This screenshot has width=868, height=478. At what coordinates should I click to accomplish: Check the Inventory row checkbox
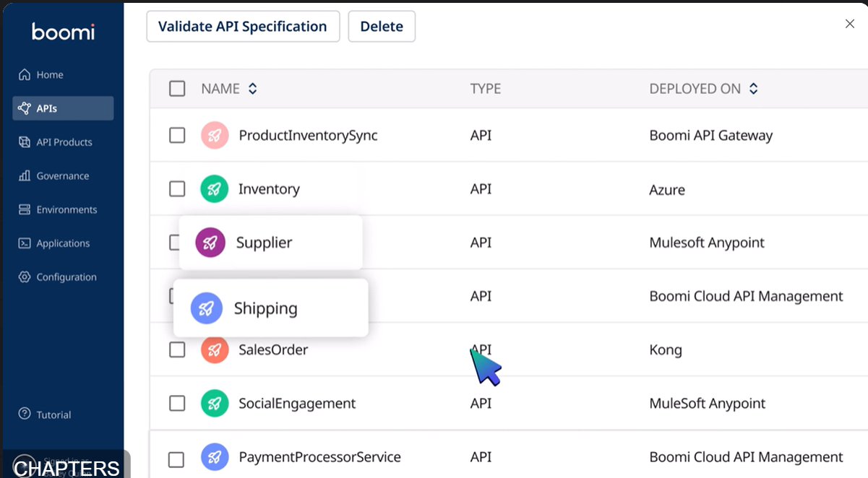[177, 189]
